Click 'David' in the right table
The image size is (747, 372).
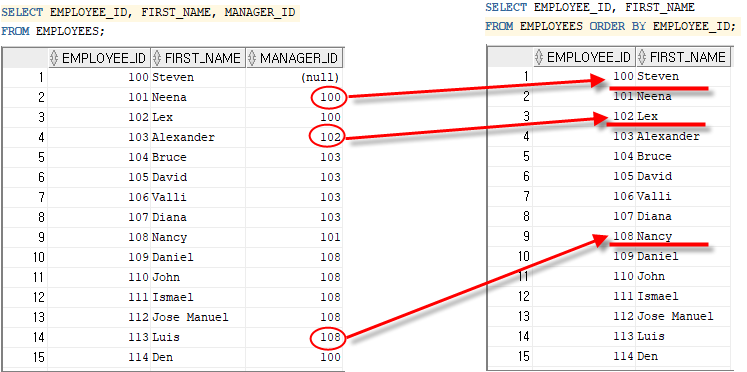pyautogui.click(x=654, y=176)
